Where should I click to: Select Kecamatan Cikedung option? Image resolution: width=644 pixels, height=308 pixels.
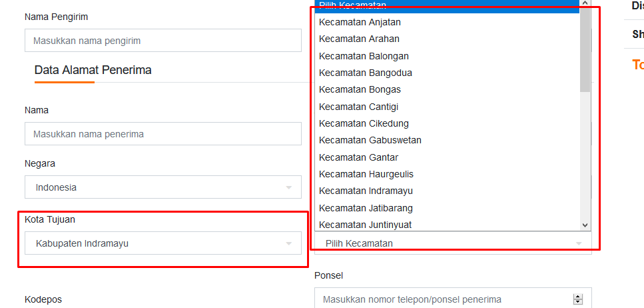tap(364, 123)
